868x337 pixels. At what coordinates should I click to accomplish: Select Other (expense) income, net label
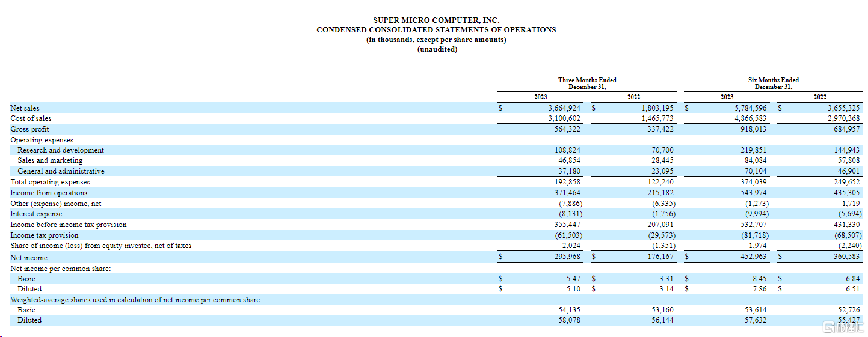click(x=56, y=204)
